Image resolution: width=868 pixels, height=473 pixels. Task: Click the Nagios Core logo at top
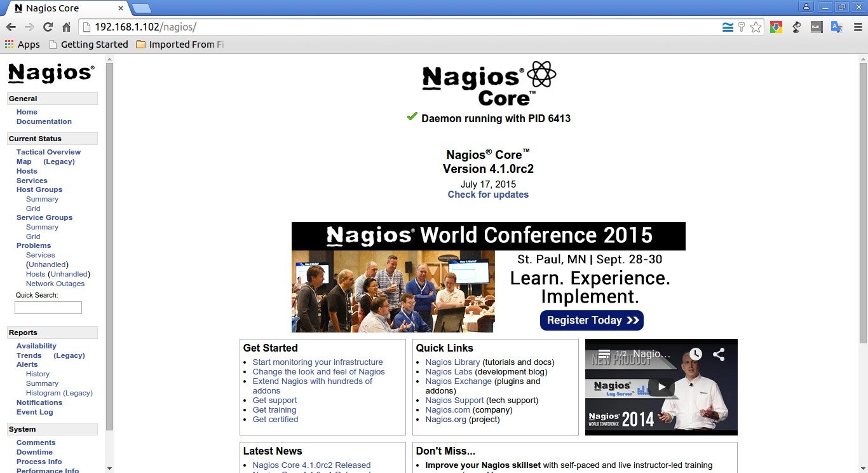tap(489, 84)
